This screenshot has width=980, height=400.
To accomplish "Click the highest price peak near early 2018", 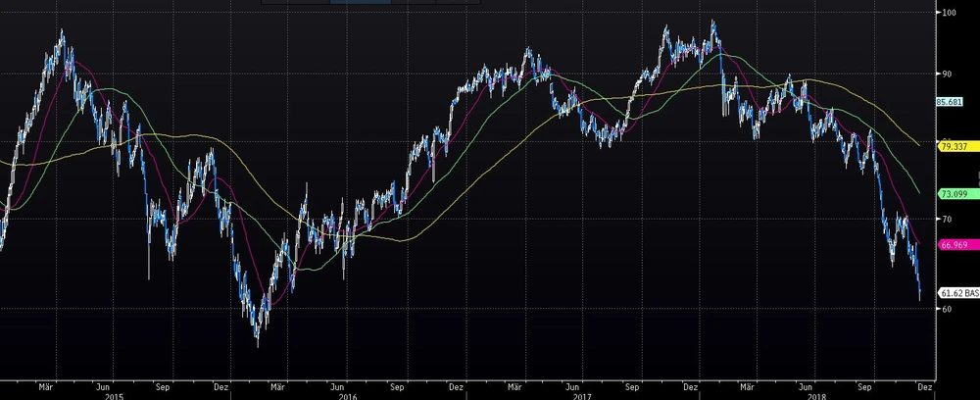I will [x=712, y=24].
